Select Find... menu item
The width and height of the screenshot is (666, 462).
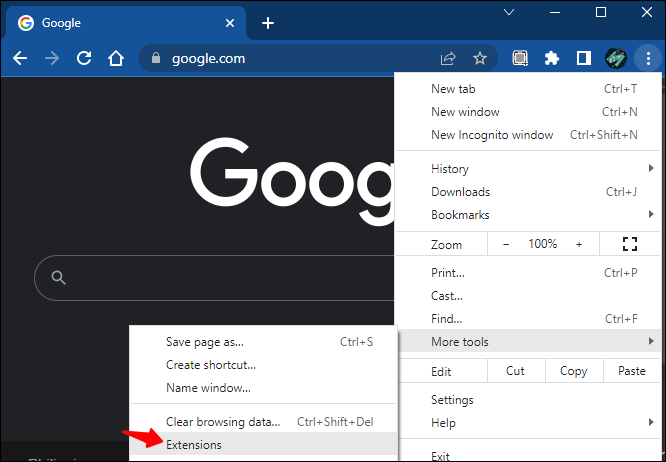tap(528, 318)
